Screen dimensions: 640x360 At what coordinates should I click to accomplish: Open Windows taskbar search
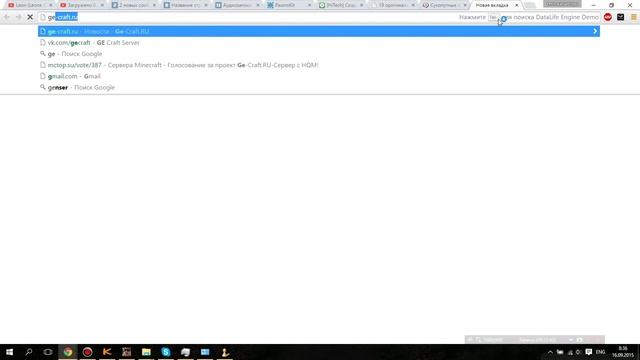click(x=29, y=352)
